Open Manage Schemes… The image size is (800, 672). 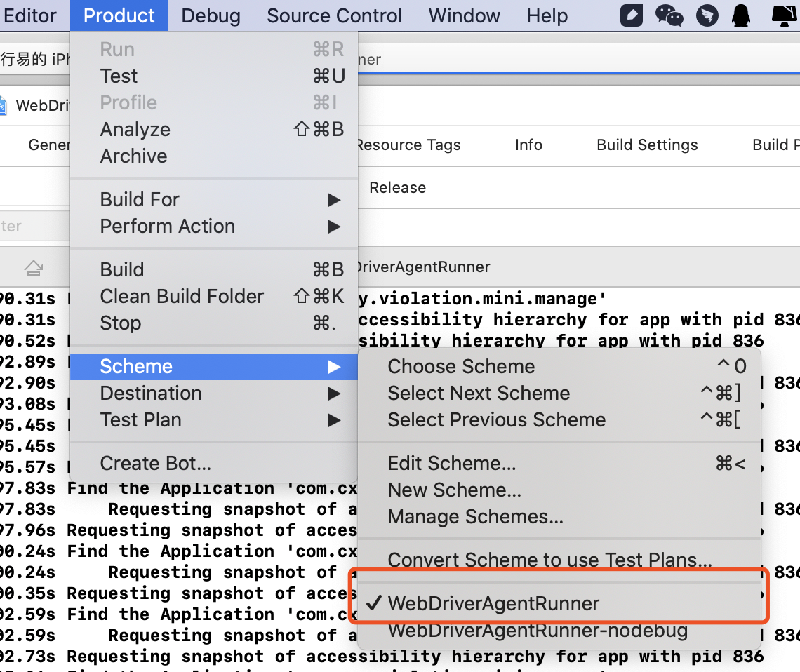pos(559,516)
